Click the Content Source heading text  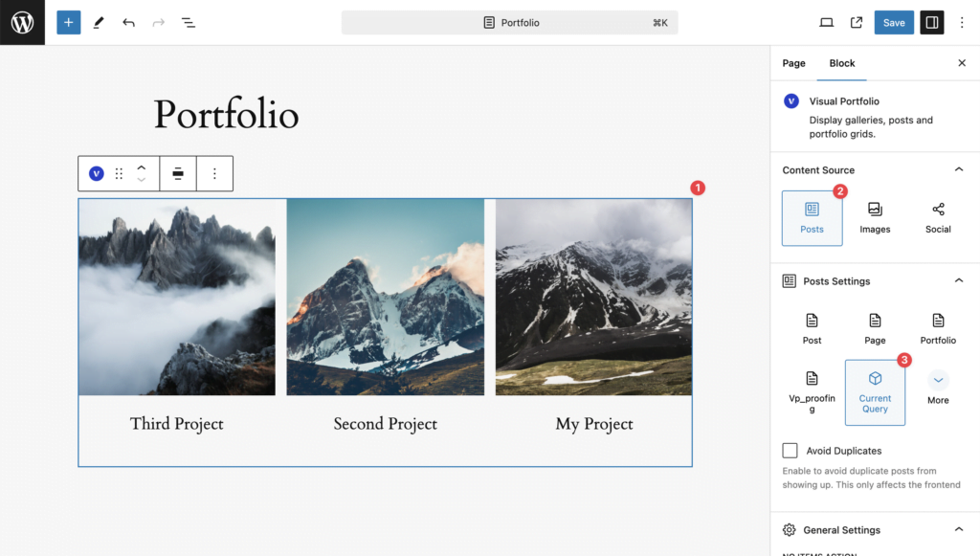click(x=818, y=170)
